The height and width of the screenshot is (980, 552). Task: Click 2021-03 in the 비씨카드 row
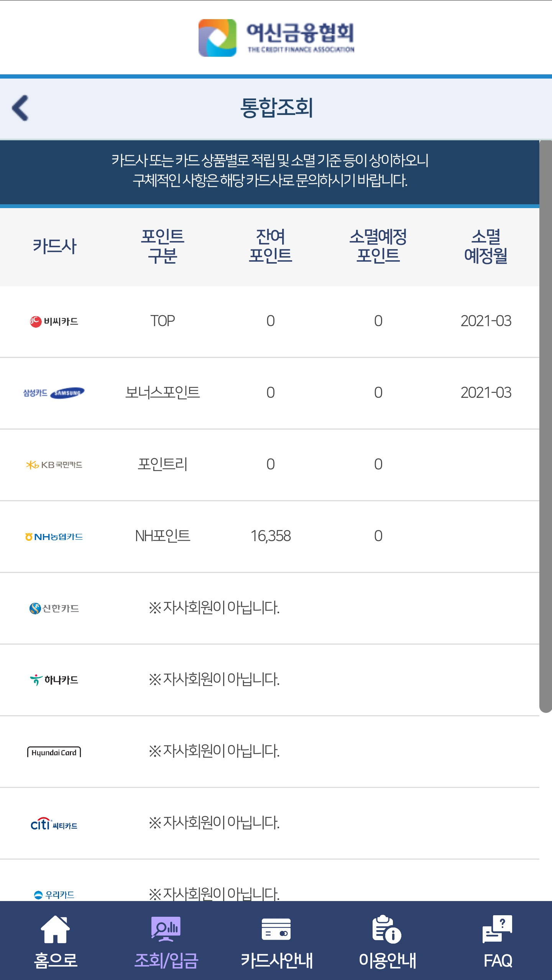[486, 321]
